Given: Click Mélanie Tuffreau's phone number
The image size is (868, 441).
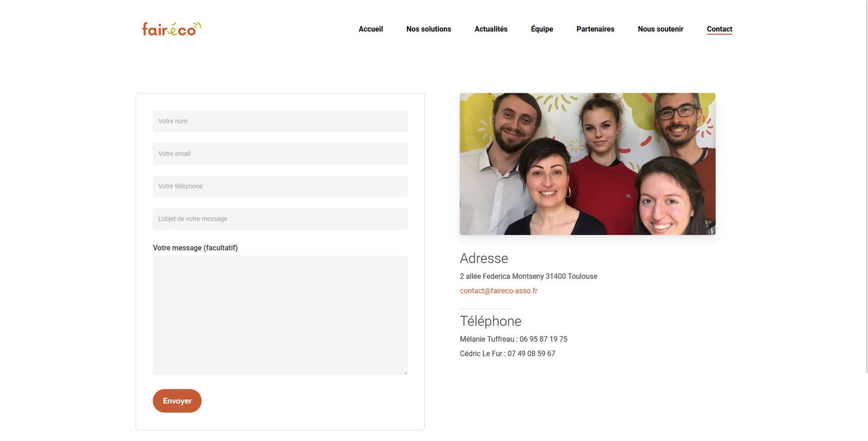Looking at the screenshot, I should [543, 339].
